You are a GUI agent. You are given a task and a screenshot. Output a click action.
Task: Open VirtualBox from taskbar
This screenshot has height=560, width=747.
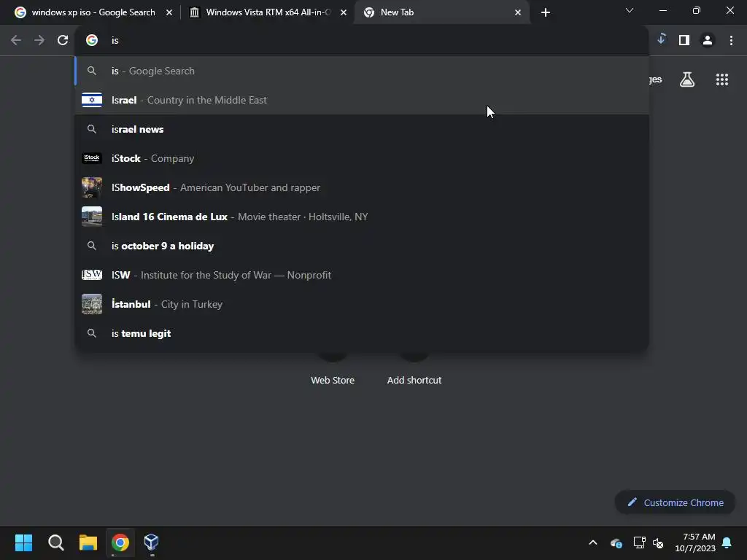(152, 542)
